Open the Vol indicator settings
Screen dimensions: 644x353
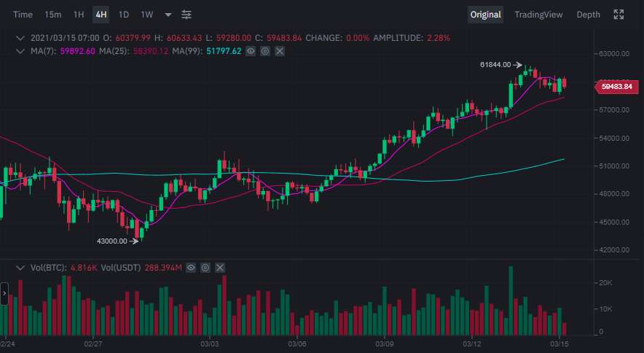coord(205,268)
